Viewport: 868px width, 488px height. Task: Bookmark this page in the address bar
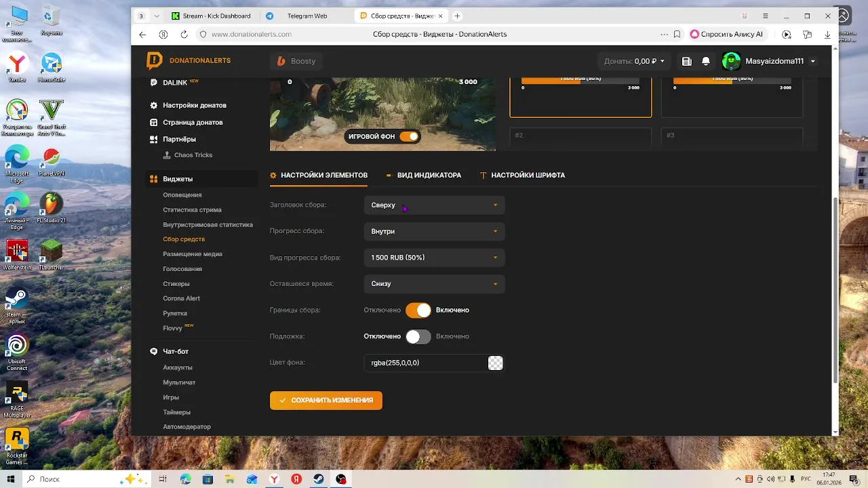pos(677,34)
